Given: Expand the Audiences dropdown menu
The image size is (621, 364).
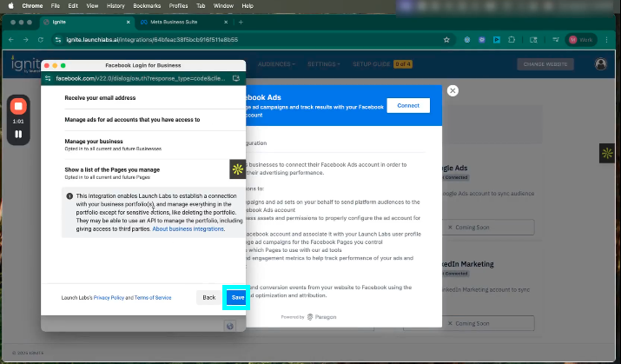Looking at the screenshot, I should pyautogui.click(x=276, y=64).
